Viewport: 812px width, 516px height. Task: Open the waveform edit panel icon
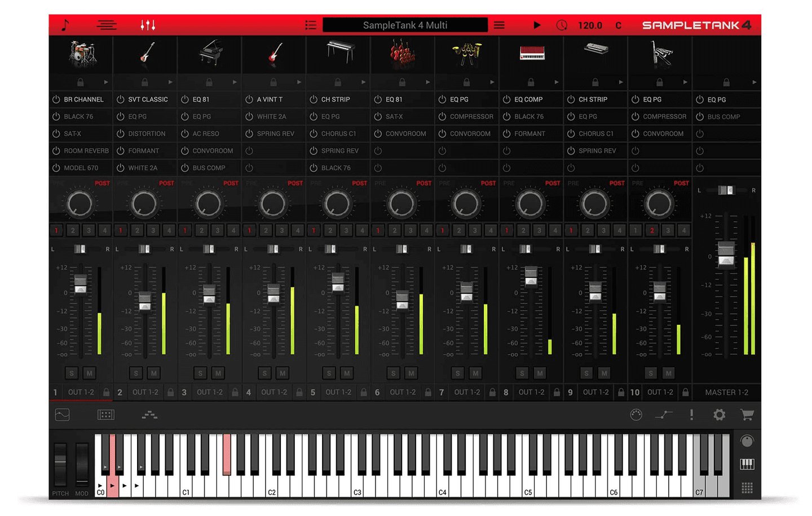[x=63, y=415]
